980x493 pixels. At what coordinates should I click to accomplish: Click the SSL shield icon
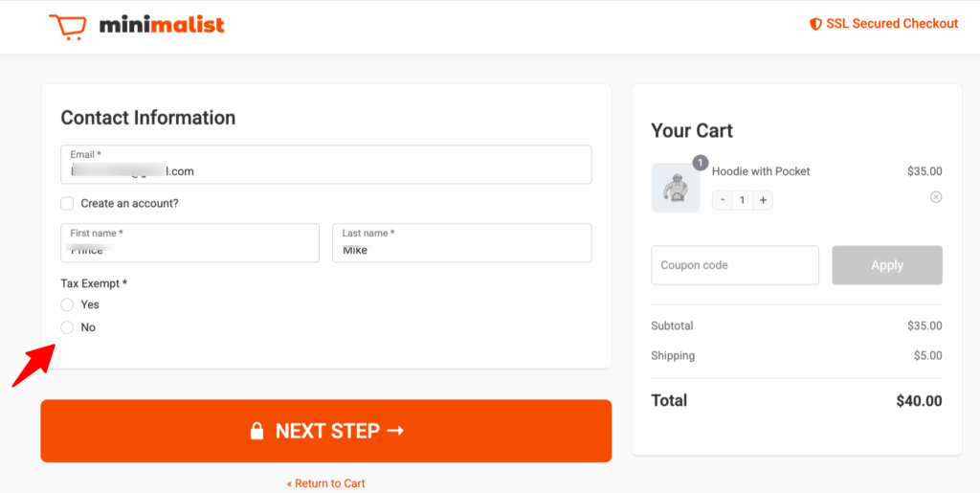point(815,24)
